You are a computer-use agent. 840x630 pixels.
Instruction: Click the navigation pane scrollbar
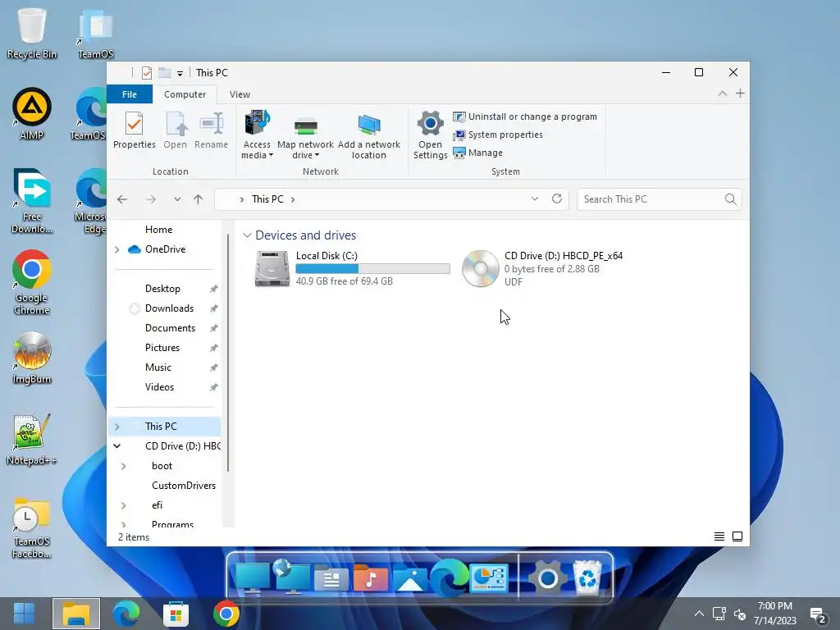pyautogui.click(x=228, y=353)
